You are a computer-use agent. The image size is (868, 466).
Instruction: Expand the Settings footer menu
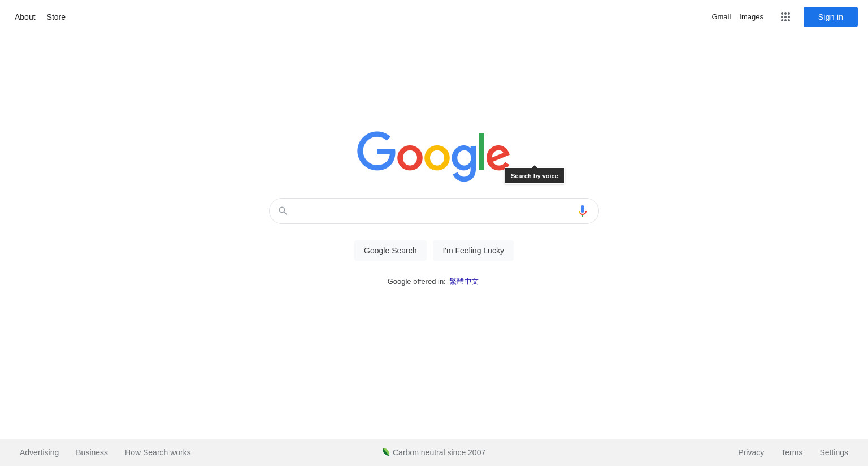click(834, 452)
